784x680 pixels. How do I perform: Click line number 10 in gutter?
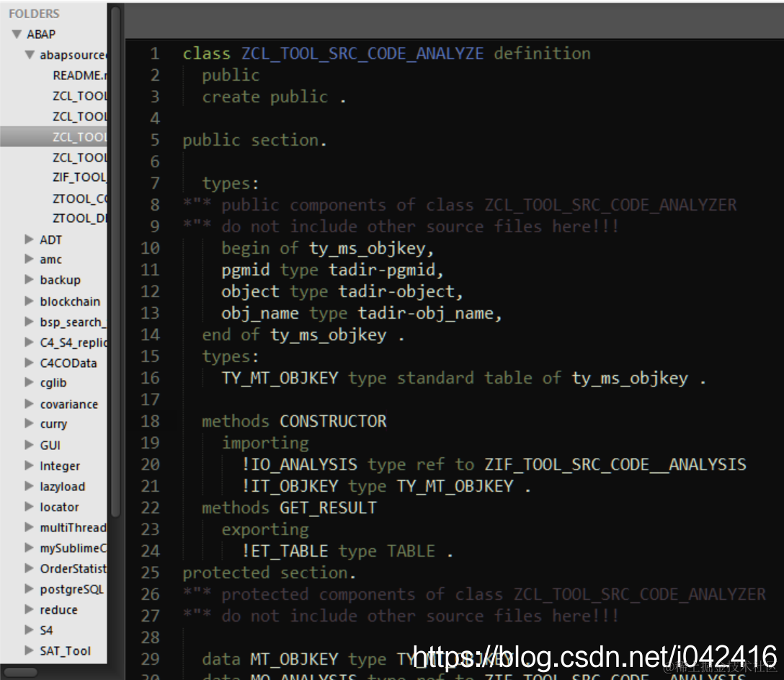click(x=150, y=248)
